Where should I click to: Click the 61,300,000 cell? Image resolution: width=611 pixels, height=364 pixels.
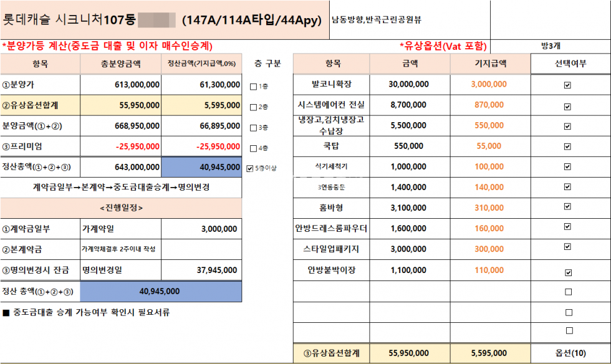coord(201,85)
